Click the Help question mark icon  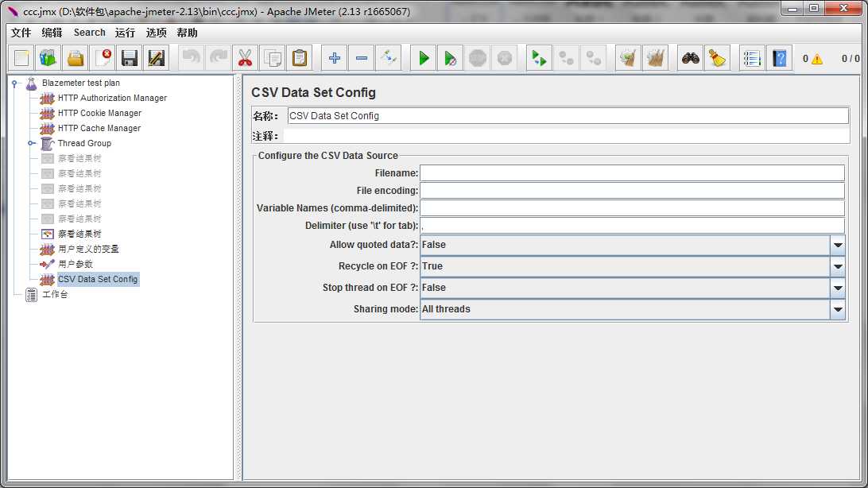pos(780,58)
